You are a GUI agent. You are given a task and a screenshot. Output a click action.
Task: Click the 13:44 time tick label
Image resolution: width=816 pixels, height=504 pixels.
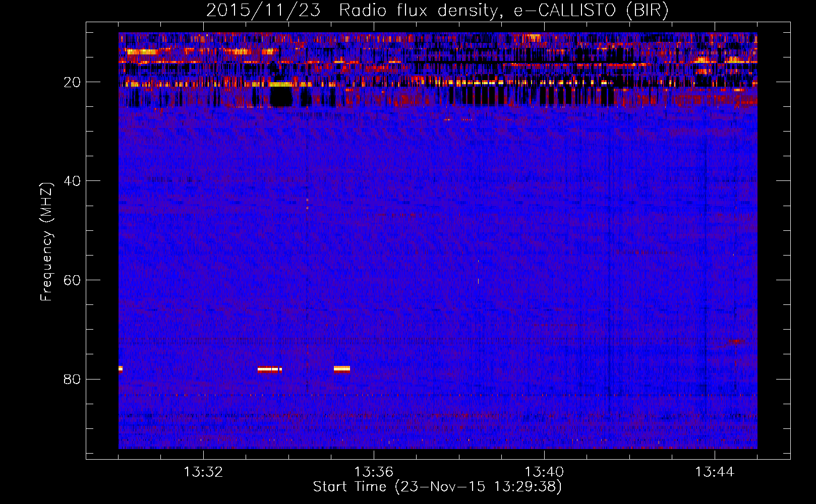[715, 472]
